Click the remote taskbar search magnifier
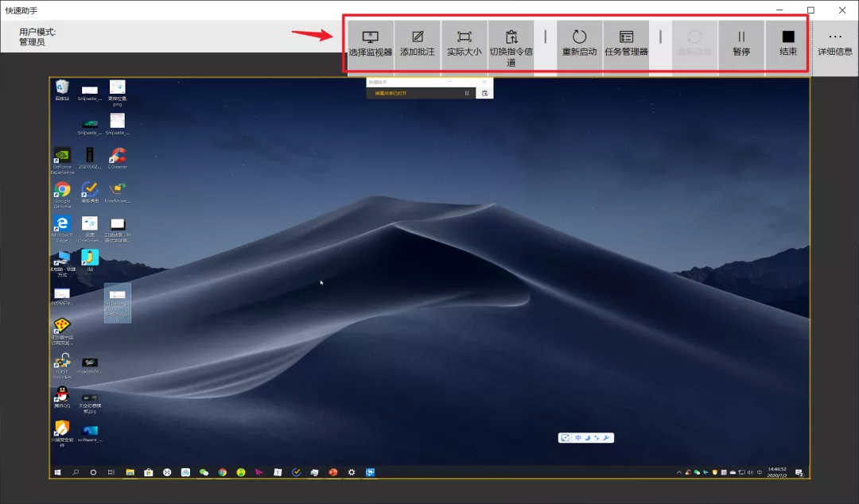The image size is (859, 504). click(x=76, y=472)
